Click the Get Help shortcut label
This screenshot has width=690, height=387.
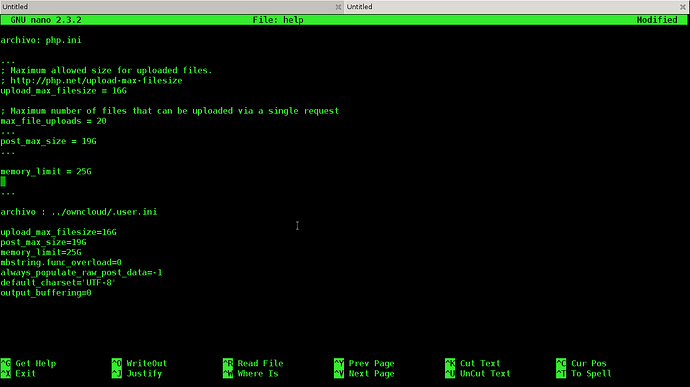coord(36,364)
